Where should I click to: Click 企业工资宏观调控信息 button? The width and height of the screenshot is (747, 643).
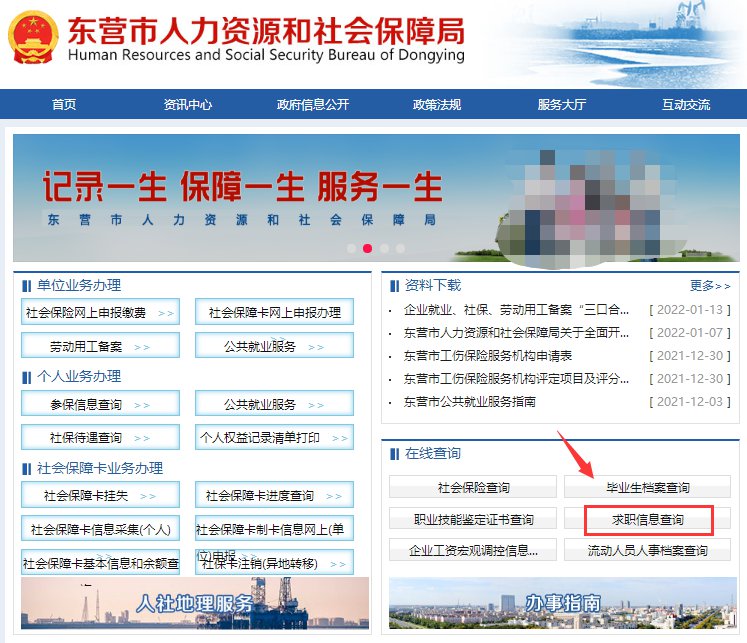pyautogui.click(x=473, y=550)
